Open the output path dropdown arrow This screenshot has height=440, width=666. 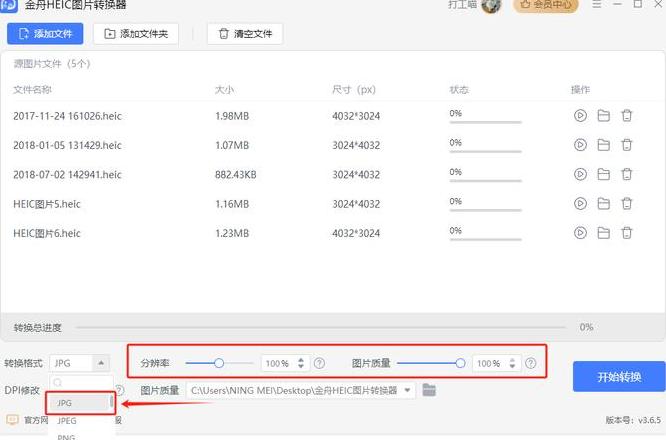(x=408, y=390)
